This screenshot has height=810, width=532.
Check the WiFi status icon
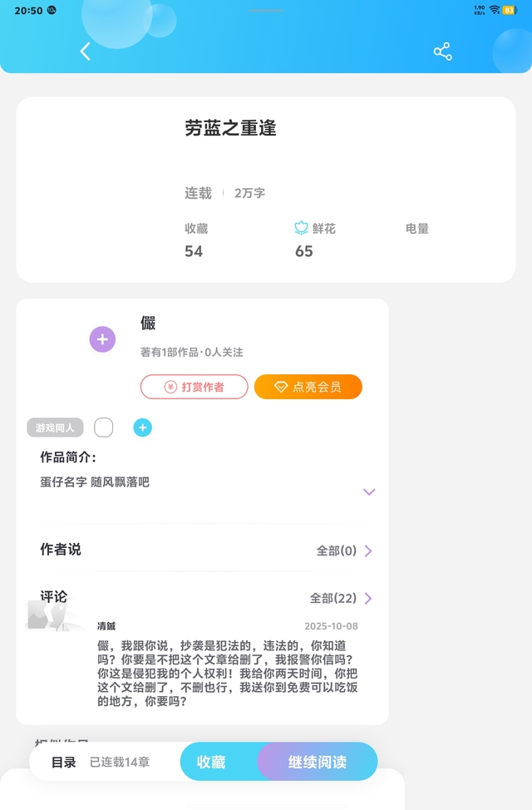point(494,10)
